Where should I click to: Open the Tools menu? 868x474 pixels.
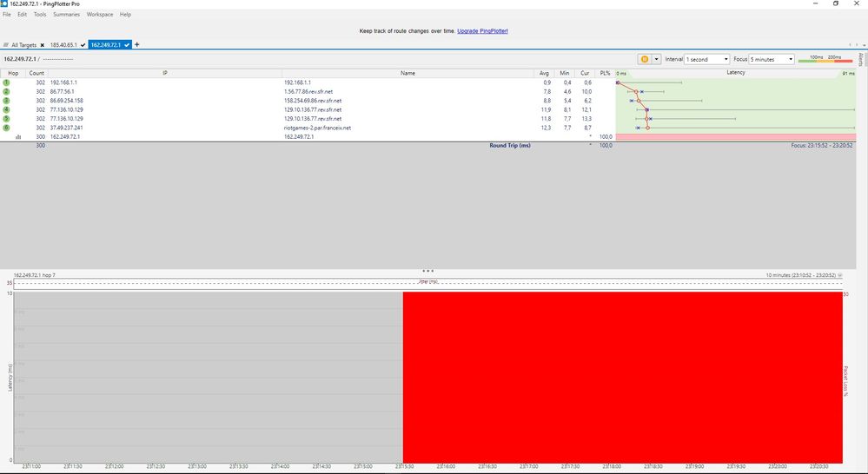click(x=40, y=15)
